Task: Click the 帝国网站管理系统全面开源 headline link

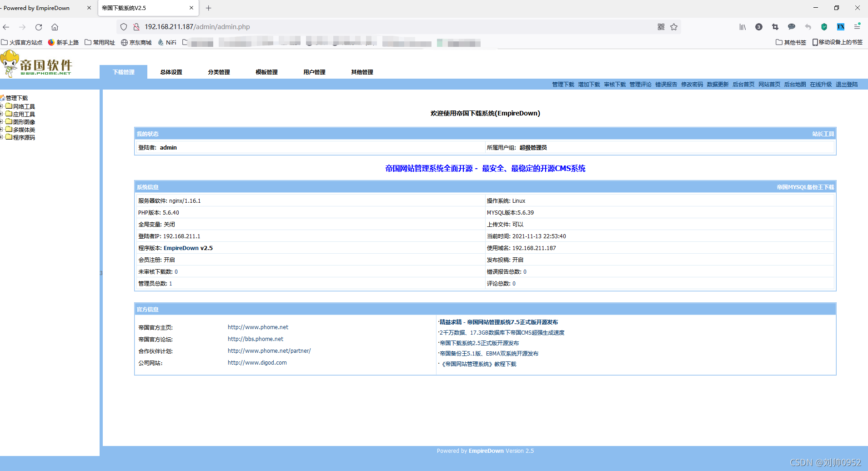Action: point(485,169)
